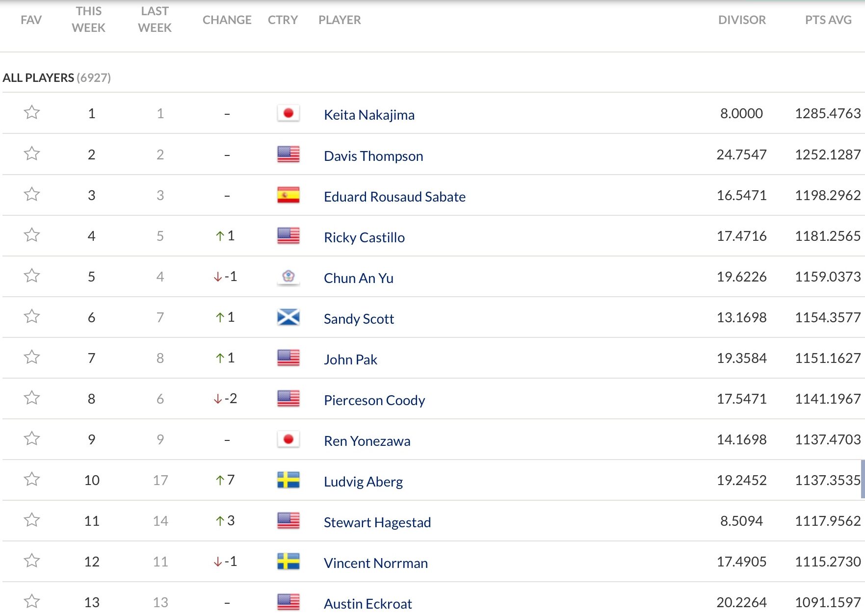Click the star icon for Austin Eckroat

(32, 601)
